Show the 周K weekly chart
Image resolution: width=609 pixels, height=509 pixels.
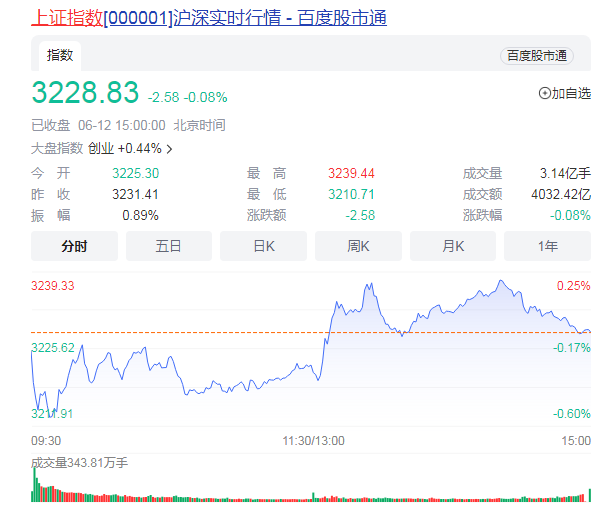tap(358, 246)
